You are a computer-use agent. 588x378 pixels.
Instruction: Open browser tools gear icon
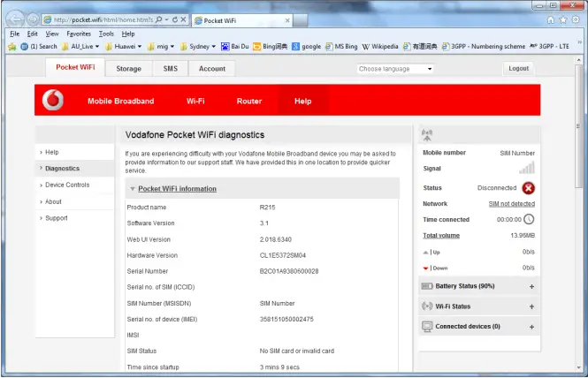coord(576,19)
